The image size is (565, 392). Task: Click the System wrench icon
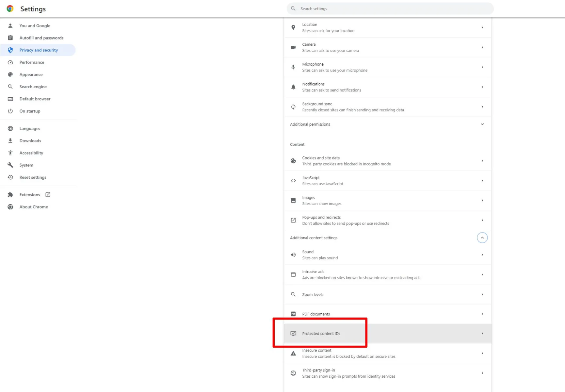[x=10, y=165]
